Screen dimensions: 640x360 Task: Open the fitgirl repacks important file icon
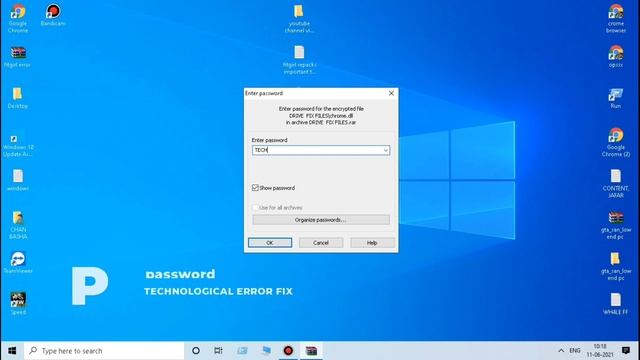coord(299,60)
